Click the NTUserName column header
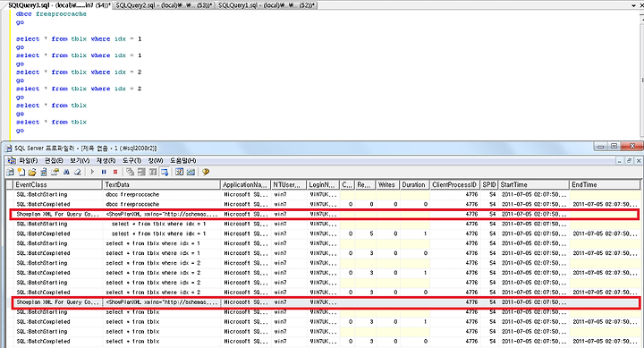This screenshot has width=644, height=348. coord(289,185)
